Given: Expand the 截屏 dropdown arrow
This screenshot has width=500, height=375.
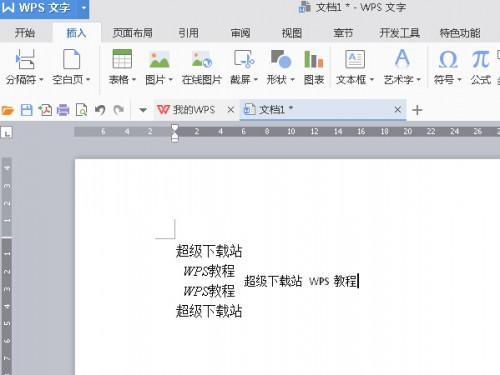Looking at the screenshot, I should pos(256,80).
